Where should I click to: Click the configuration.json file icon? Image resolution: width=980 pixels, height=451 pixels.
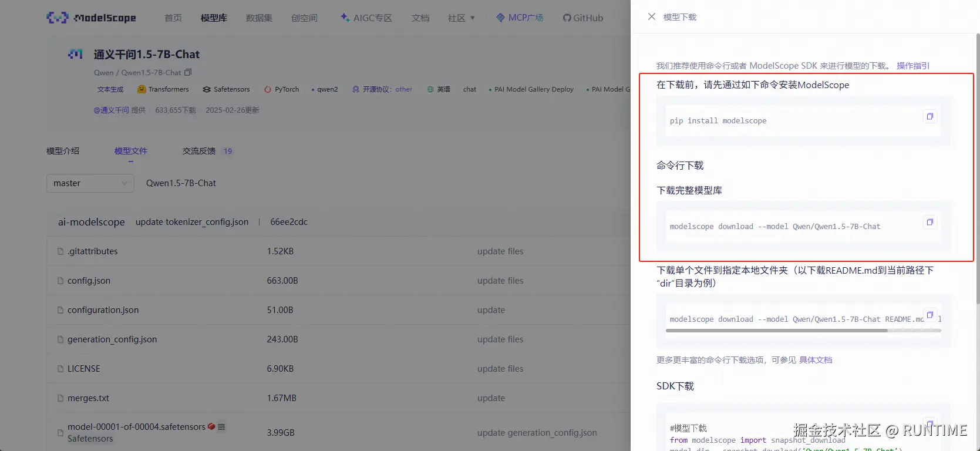pos(60,310)
